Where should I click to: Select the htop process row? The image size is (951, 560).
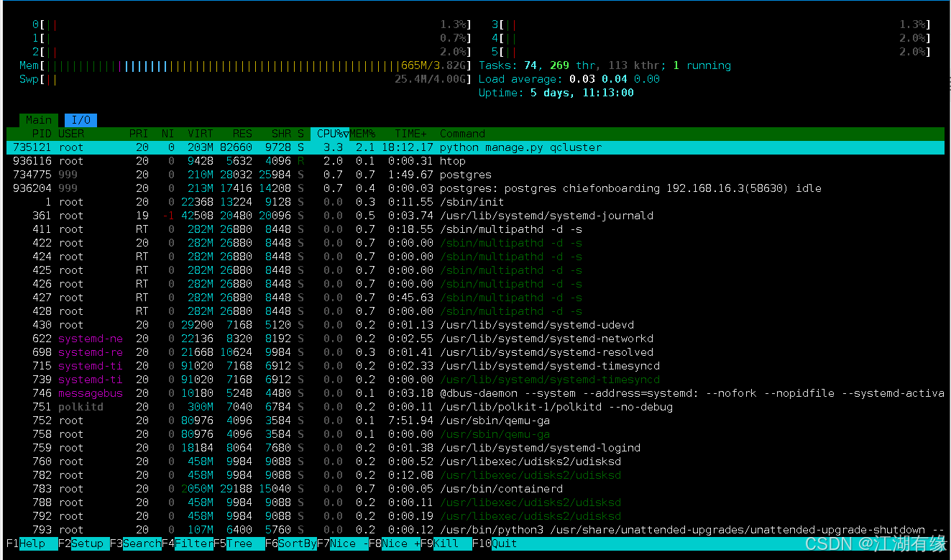point(475,161)
